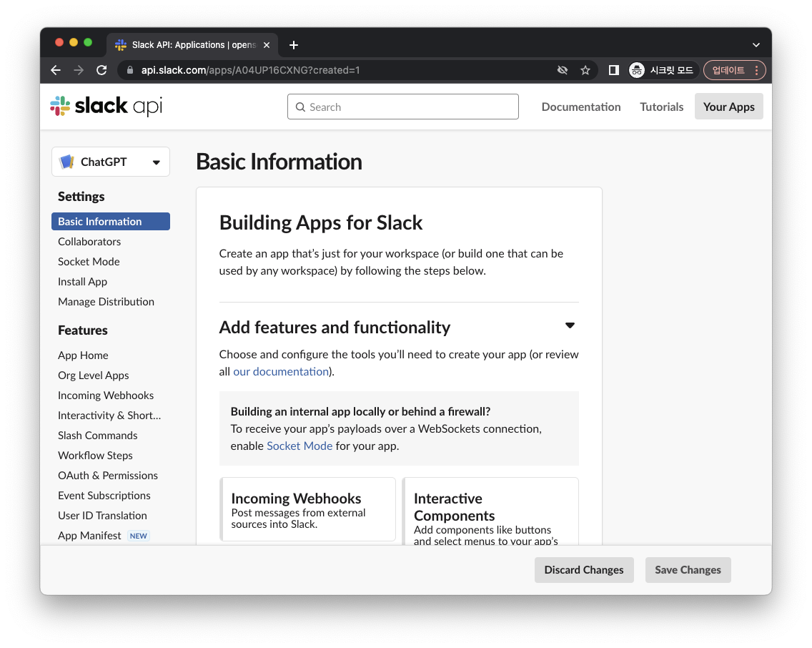Click Socket Mode link in info box
Screen dimensions: 812x648
pos(299,446)
